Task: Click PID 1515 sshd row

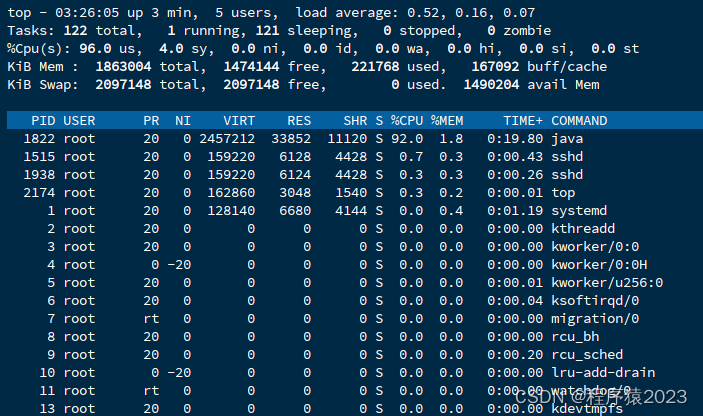Action: 355,156
